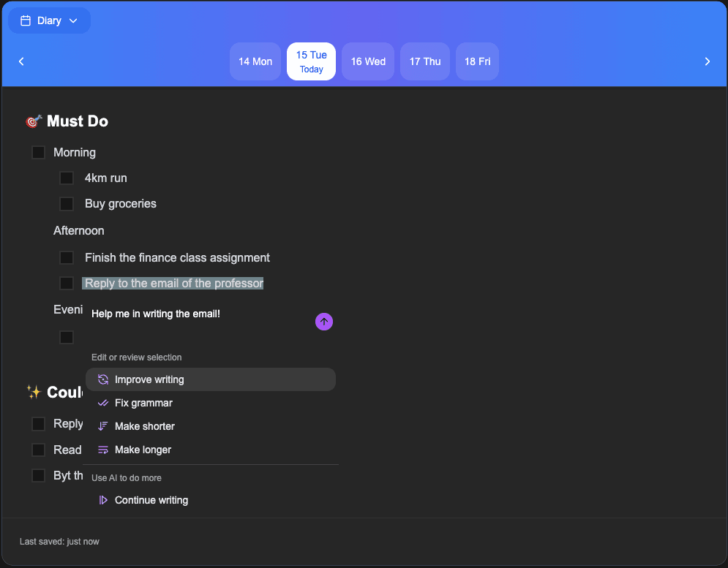Click the left navigation chevron

(x=20, y=61)
